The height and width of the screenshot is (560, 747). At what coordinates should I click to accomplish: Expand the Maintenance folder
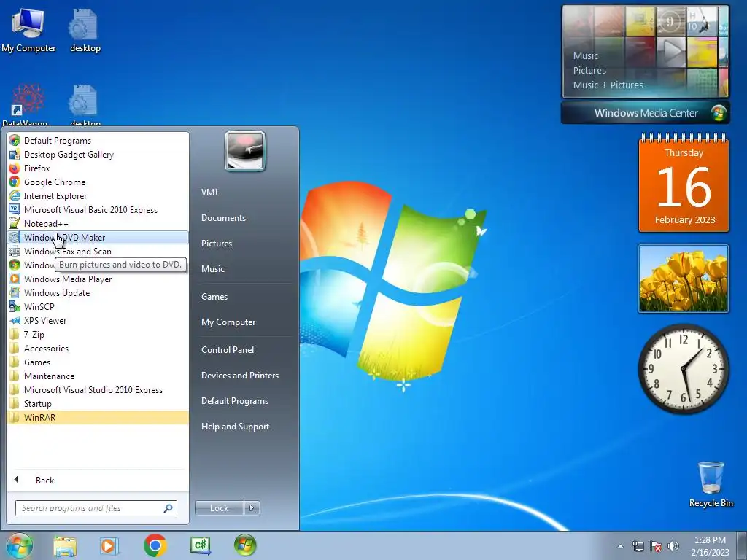(98, 376)
